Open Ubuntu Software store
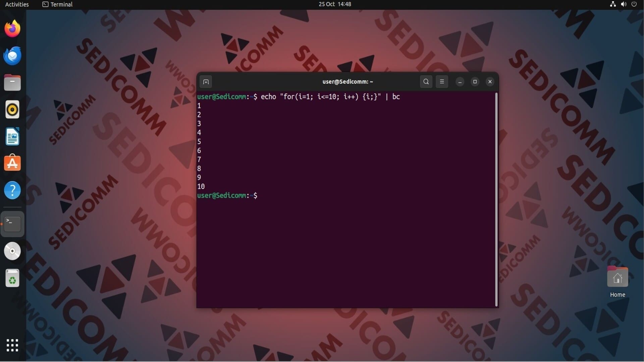Viewport: 644px width, 362px height. pyautogui.click(x=12, y=163)
